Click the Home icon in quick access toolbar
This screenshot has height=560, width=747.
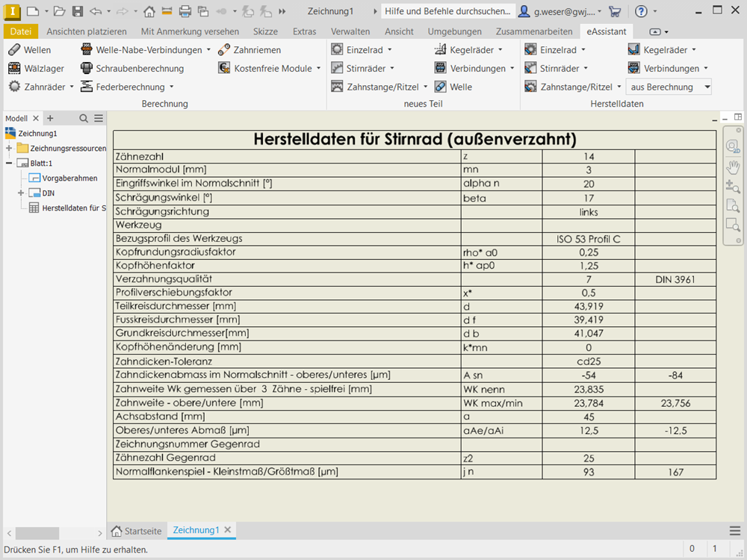pyautogui.click(x=149, y=12)
